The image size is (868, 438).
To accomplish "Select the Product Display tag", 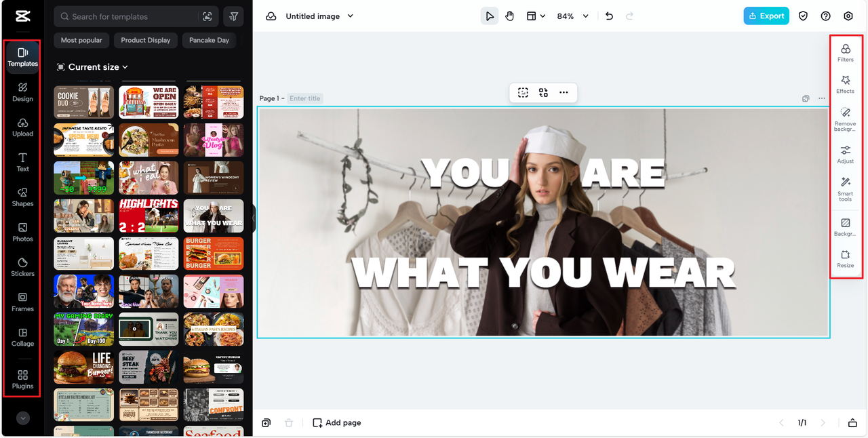I will click(x=146, y=40).
